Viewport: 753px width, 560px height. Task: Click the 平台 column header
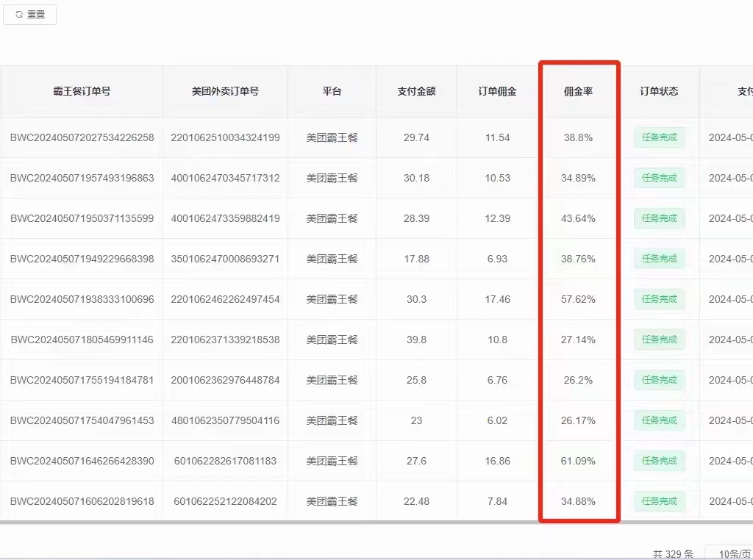332,91
